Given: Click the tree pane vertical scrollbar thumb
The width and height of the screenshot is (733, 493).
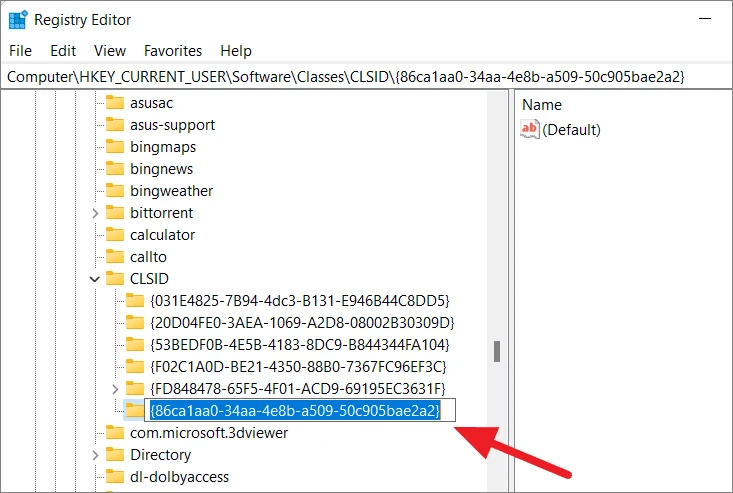Looking at the screenshot, I should (497, 351).
